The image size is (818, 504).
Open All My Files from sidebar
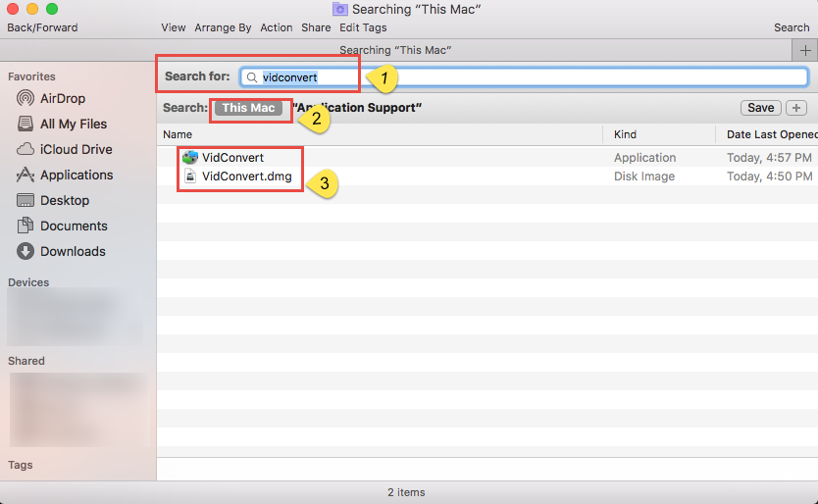pyautogui.click(x=26, y=124)
